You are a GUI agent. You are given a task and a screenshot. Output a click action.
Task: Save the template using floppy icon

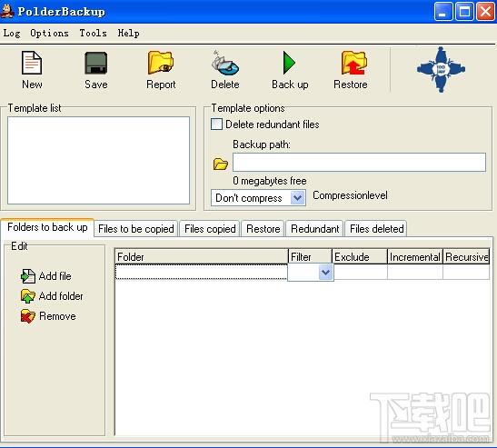pyautogui.click(x=96, y=63)
